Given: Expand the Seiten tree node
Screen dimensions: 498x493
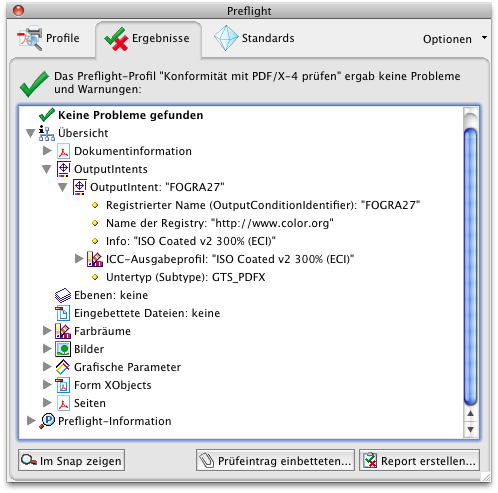Looking at the screenshot, I should click(47, 403).
